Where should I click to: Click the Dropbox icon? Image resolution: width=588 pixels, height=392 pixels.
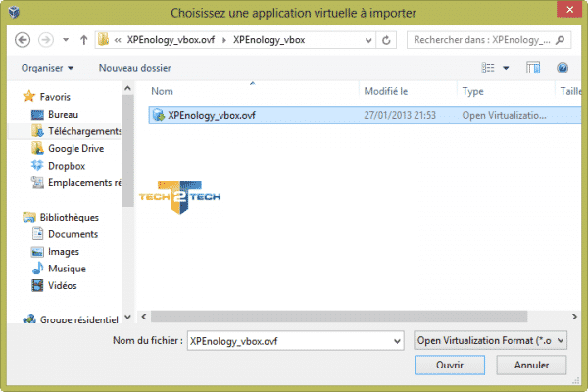click(x=37, y=166)
